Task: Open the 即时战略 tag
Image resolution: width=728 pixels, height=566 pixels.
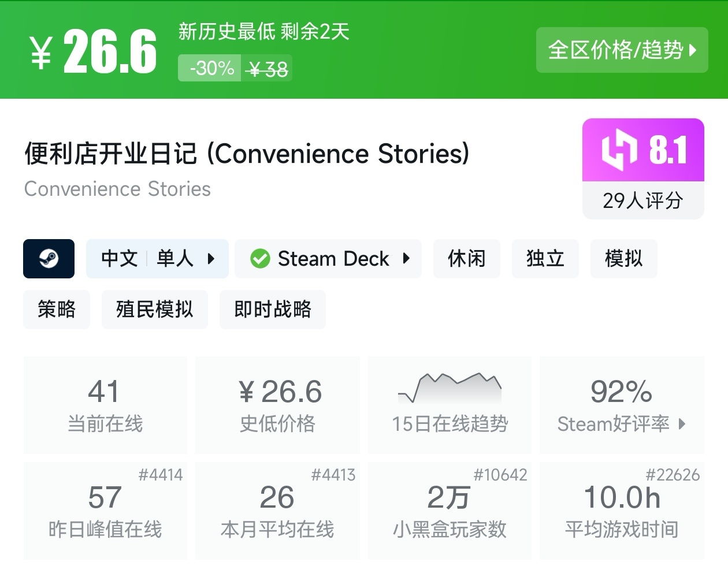Action: click(272, 310)
